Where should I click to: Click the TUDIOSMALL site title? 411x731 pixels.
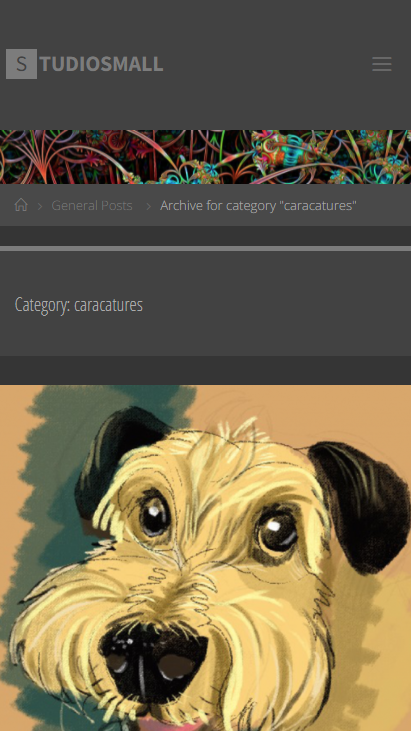[102, 64]
